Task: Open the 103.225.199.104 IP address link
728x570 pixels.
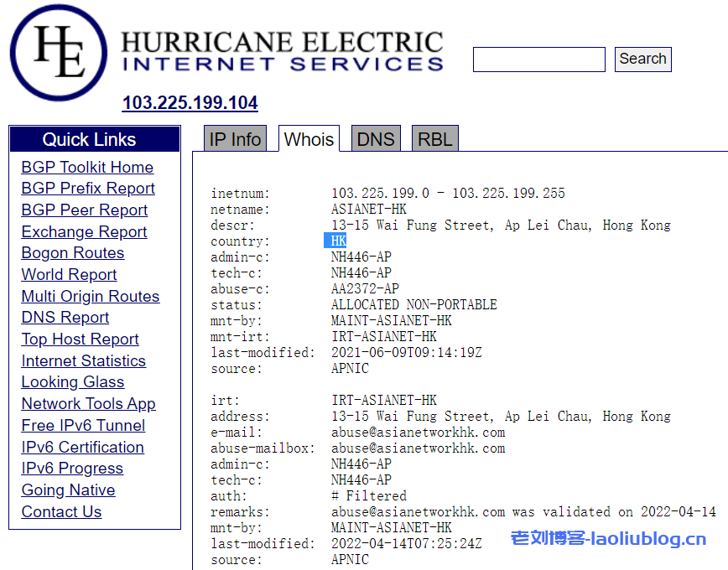Action: click(190, 103)
